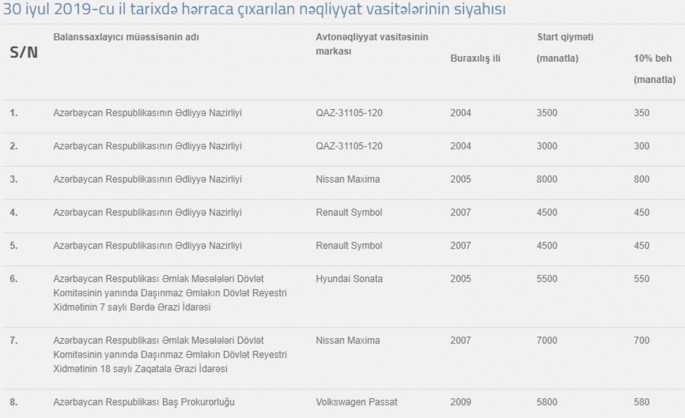Click the 10% beh column header
This screenshot has height=418, width=685.
650,59
